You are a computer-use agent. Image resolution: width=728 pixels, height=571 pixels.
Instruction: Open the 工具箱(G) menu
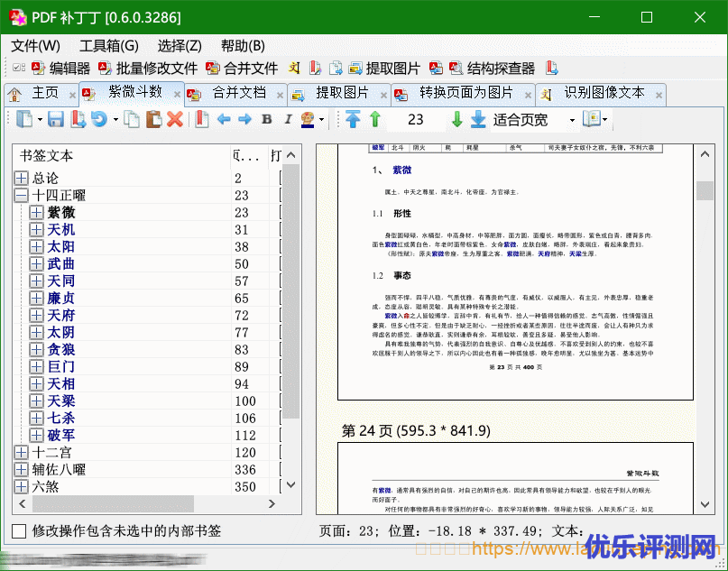tap(108, 46)
